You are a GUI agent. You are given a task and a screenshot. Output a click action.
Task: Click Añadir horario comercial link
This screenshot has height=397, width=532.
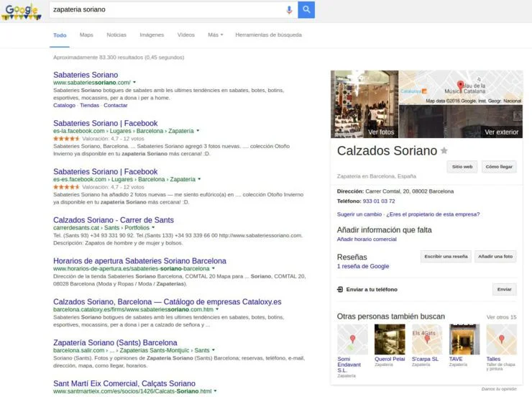point(367,239)
